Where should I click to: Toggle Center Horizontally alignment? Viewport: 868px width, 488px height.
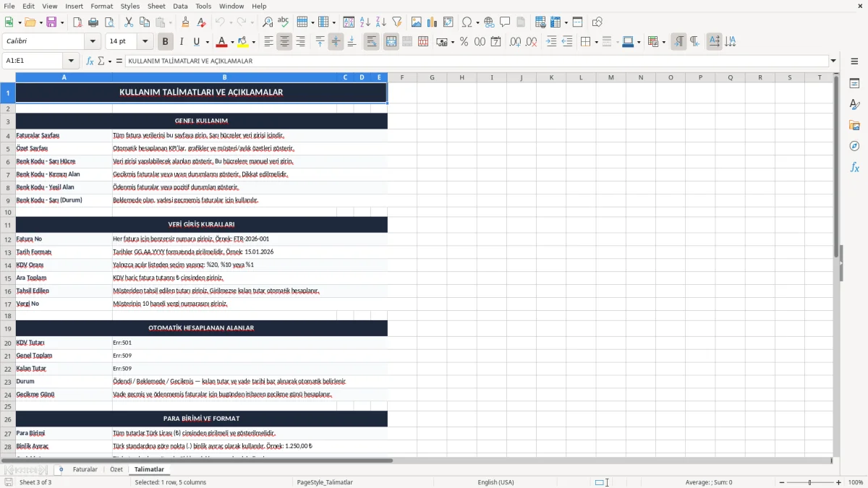tap(284, 42)
